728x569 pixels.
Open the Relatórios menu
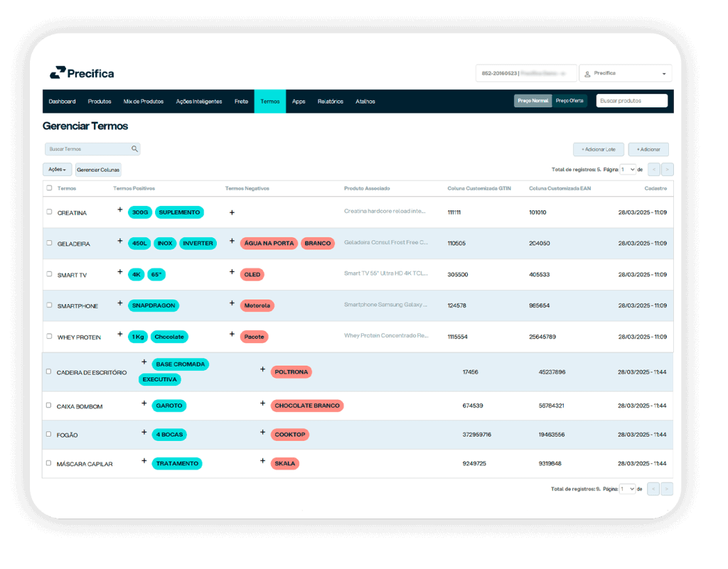[x=330, y=102]
